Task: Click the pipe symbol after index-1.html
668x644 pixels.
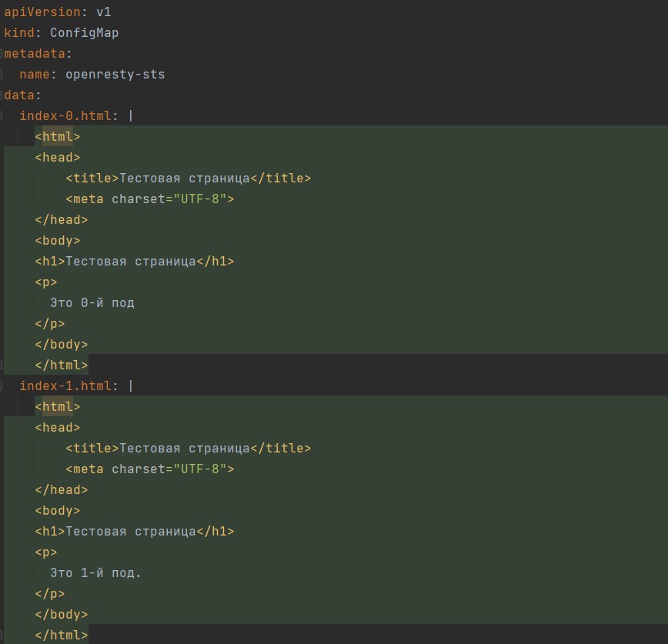Action: (130, 386)
